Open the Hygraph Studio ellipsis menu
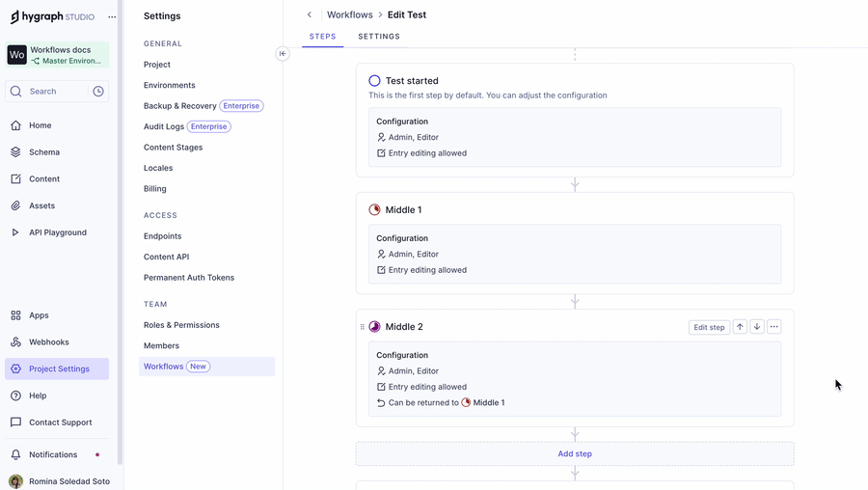Image resolution: width=868 pixels, height=490 pixels. [112, 16]
